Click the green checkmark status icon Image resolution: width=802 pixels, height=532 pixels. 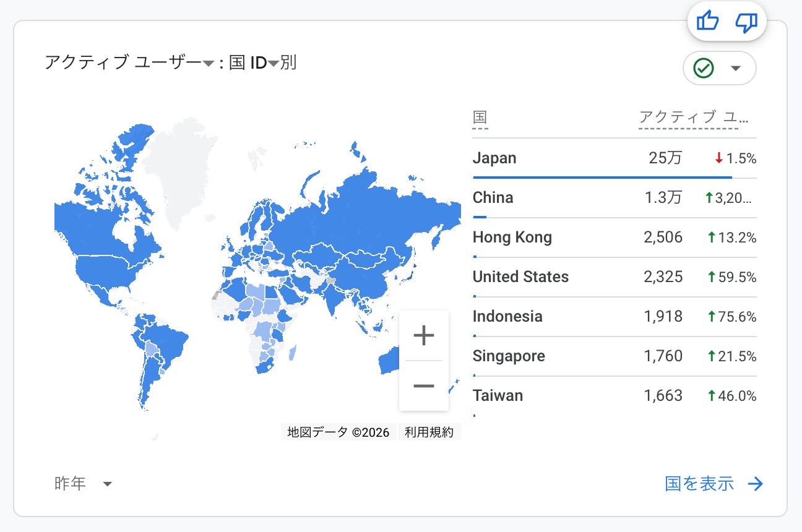(704, 68)
